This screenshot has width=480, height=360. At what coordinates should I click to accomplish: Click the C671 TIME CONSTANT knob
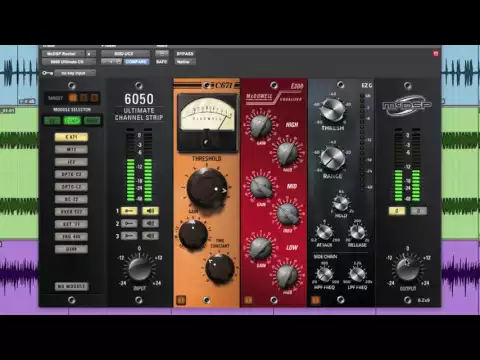219,268
